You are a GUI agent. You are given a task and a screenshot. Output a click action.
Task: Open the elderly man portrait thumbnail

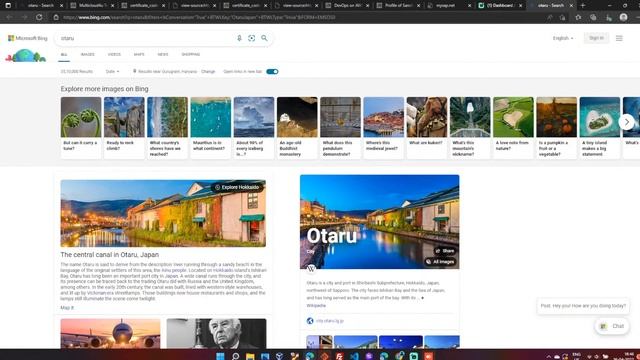pyautogui.click(x=216, y=333)
